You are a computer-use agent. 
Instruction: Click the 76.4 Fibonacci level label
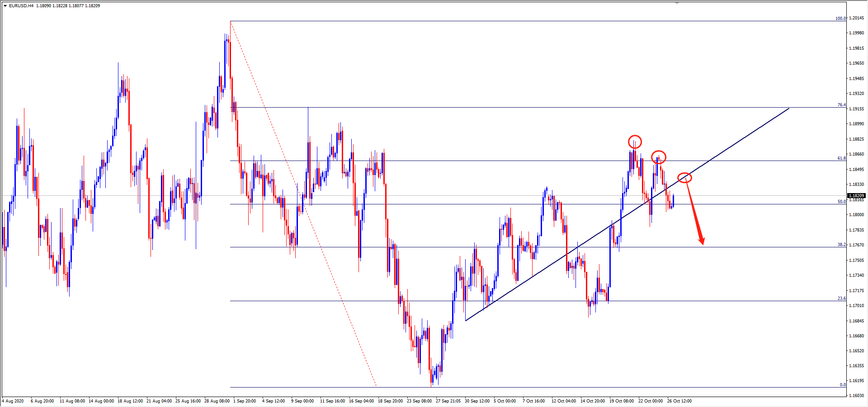click(842, 105)
